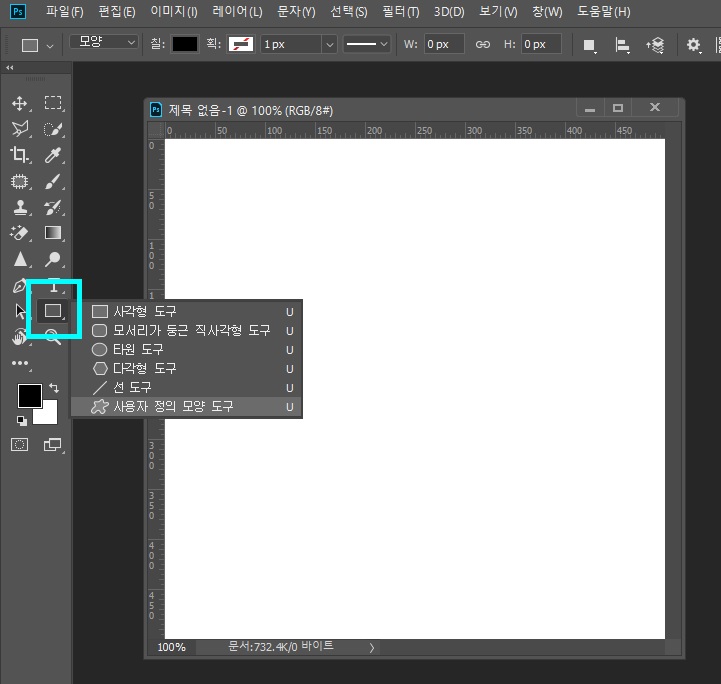The height and width of the screenshot is (684, 721).
Task: Select the Move tool
Action: click(19, 103)
